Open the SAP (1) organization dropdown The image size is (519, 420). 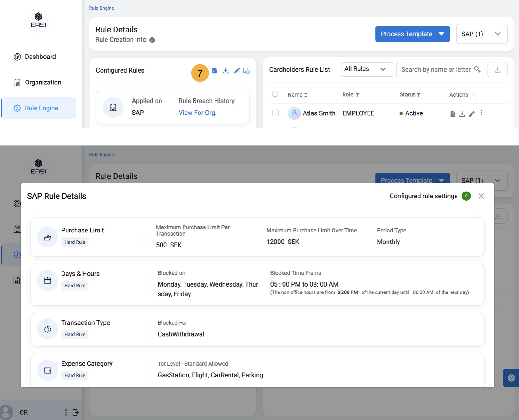click(481, 34)
